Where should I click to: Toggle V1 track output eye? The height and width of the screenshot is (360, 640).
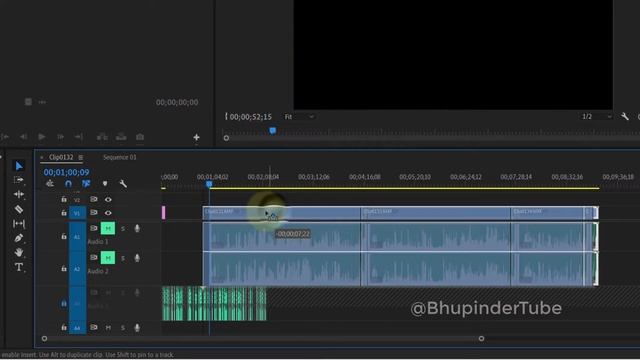(108, 213)
